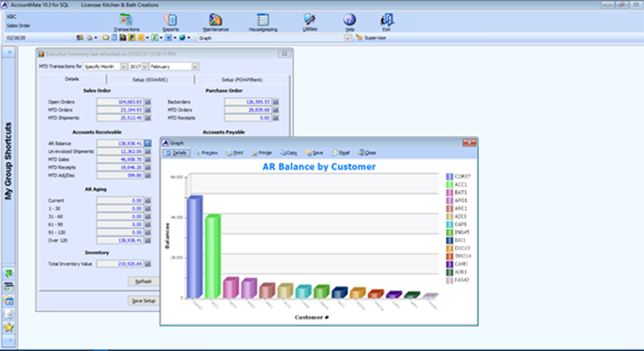The width and height of the screenshot is (644, 351).
Task: Click the COR07 legend color swatch
Action: pyautogui.click(x=450, y=176)
